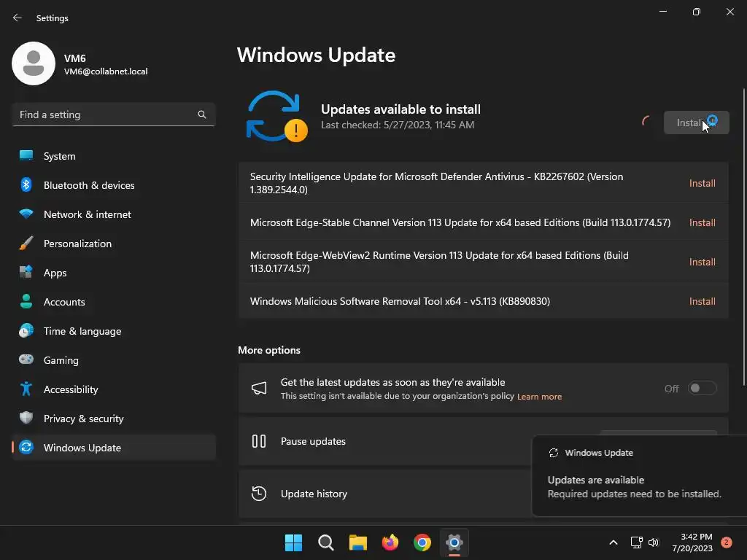
Task: Open notifications badge showing 2
Action: coord(726,542)
